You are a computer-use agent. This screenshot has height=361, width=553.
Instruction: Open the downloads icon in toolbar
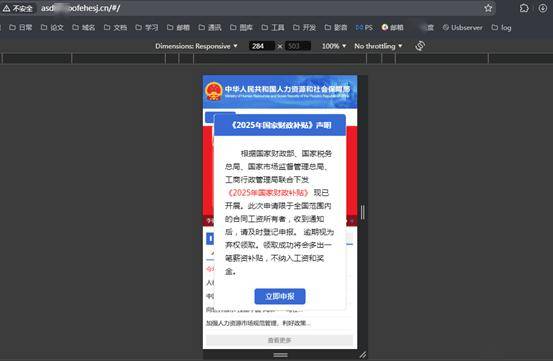(x=543, y=8)
